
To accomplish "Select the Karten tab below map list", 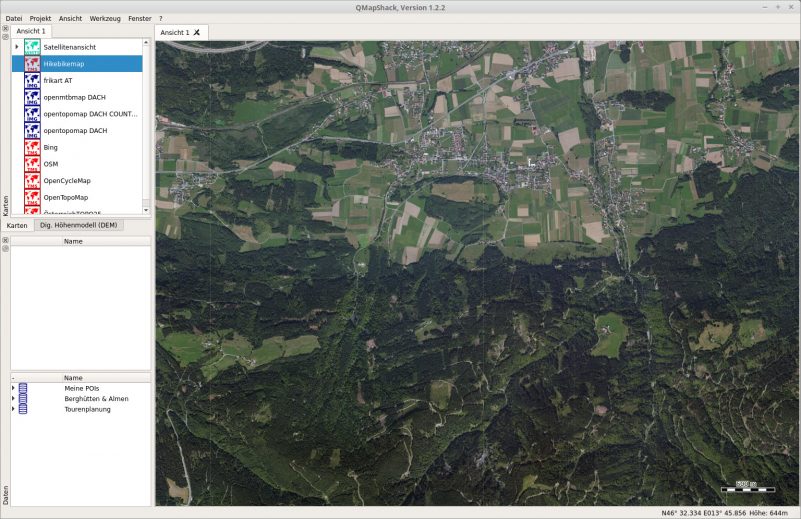I will [x=17, y=225].
